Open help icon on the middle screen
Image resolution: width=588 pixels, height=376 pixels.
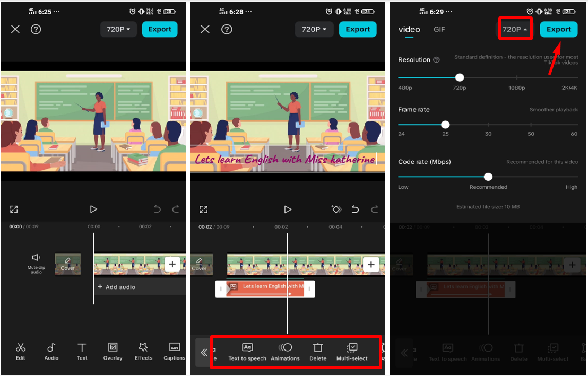tap(227, 29)
